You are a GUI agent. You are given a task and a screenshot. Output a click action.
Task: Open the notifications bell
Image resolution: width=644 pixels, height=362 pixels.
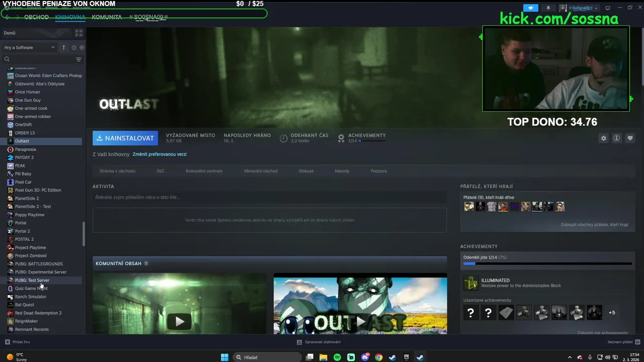(548, 8)
